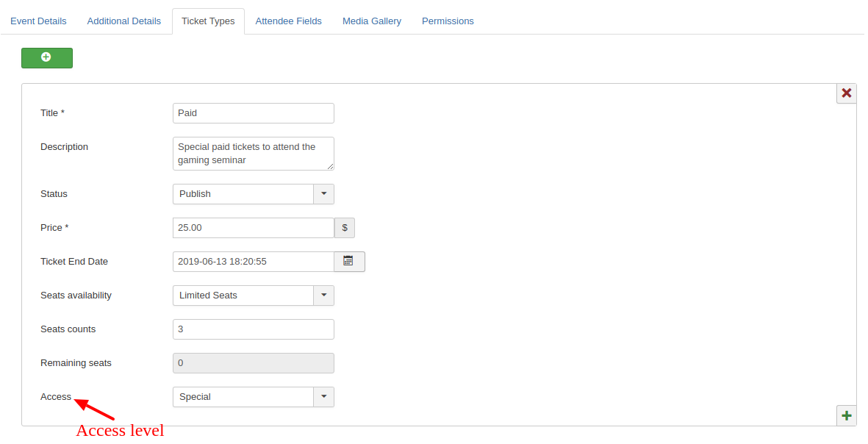868x444 pixels.
Task: Click the Ticket End Date input field
Action: 254,261
